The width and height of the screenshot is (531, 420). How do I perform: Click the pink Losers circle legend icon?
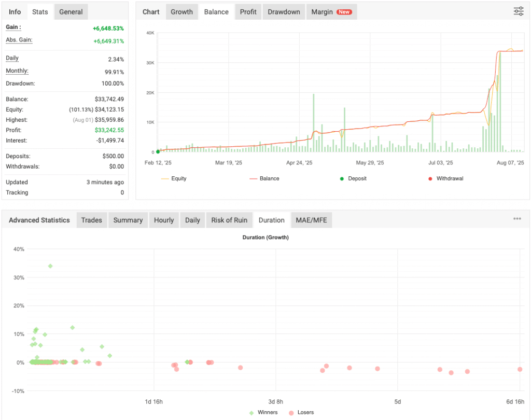point(291,413)
